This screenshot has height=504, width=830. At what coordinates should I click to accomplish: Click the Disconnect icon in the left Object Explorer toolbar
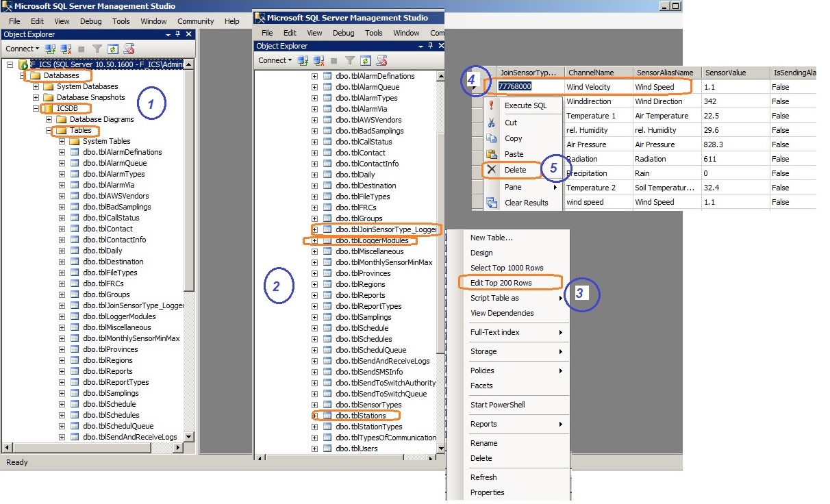tap(66, 49)
